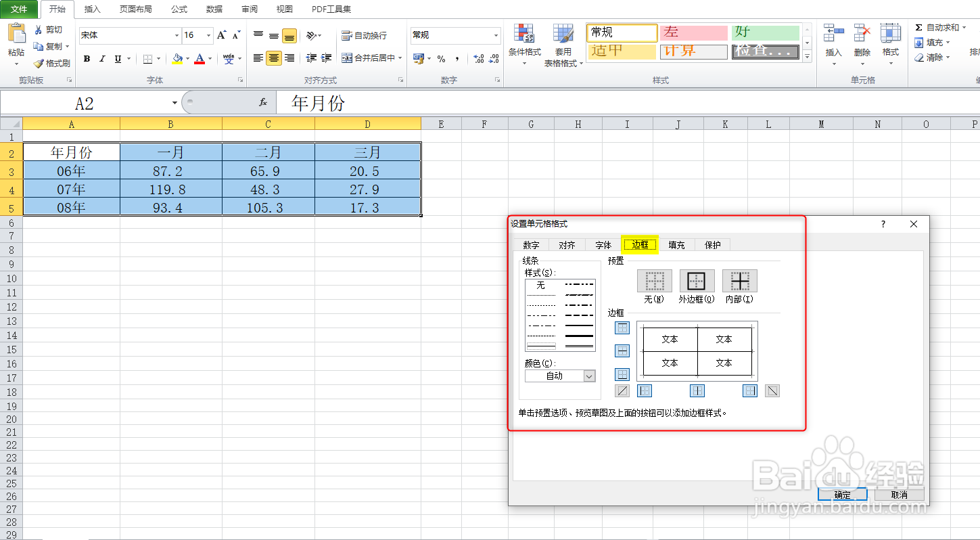This screenshot has width=980, height=540.
Task: Click the Cancel (取消) button in dialog
Action: click(x=900, y=495)
